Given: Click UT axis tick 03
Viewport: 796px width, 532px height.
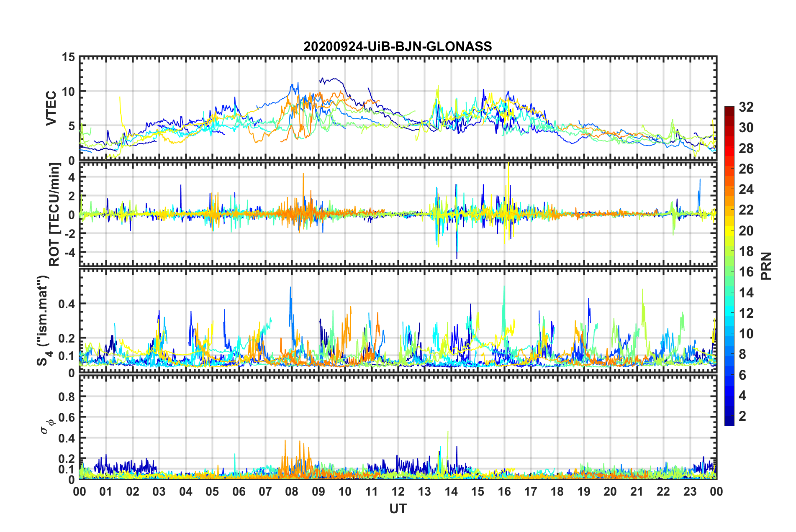Looking at the screenshot, I should 159,491.
